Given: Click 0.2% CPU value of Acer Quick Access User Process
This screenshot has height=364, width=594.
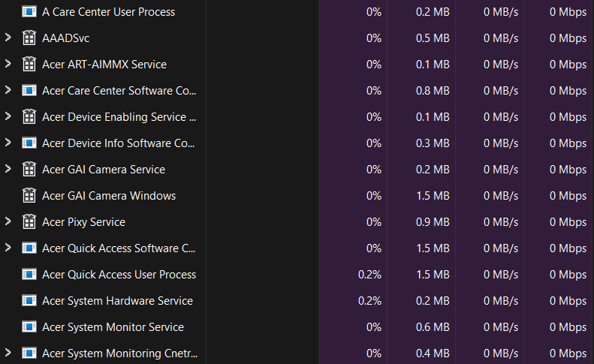Looking at the screenshot, I should [x=369, y=275].
